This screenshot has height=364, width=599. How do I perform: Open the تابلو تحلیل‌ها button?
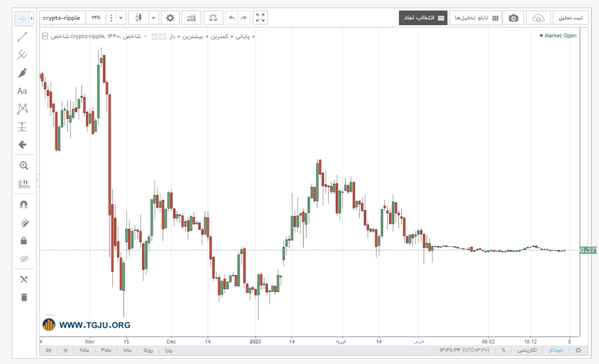476,18
